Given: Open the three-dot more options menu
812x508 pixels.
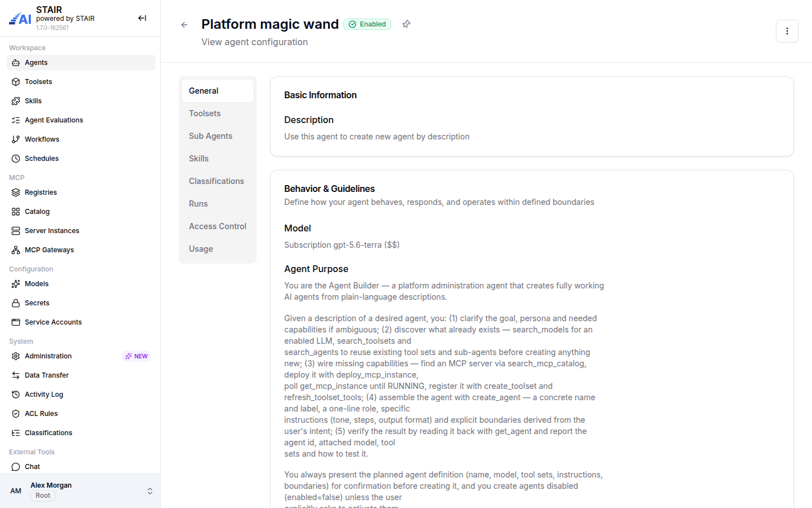Looking at the screenshot, I should [x=787, y=31].
